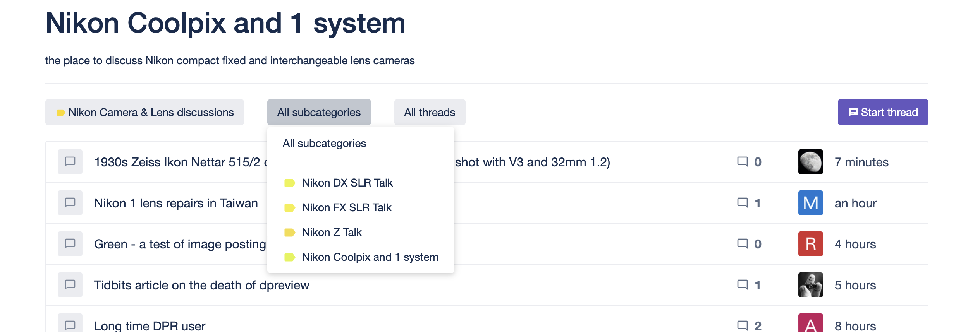
Task: Click thread icon beside Nikon 1 lens repairs
Action: [x=70, y=203]
